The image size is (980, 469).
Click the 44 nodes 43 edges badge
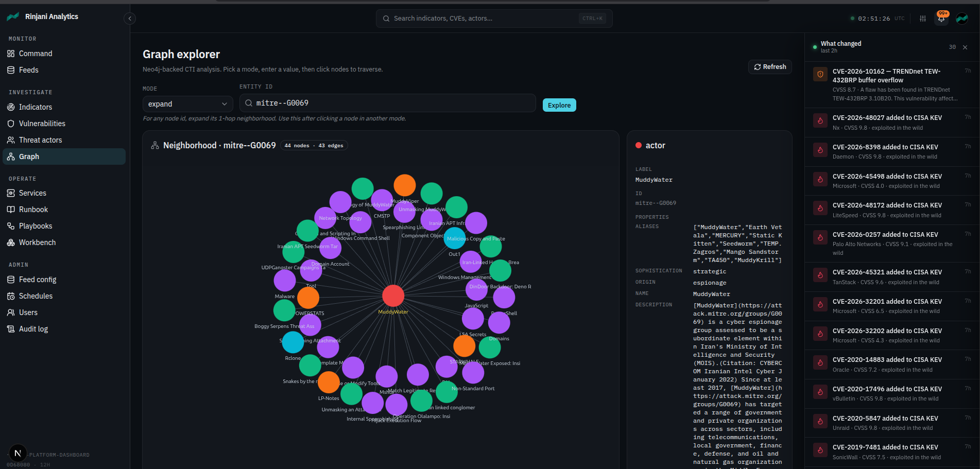click(314, 146)
